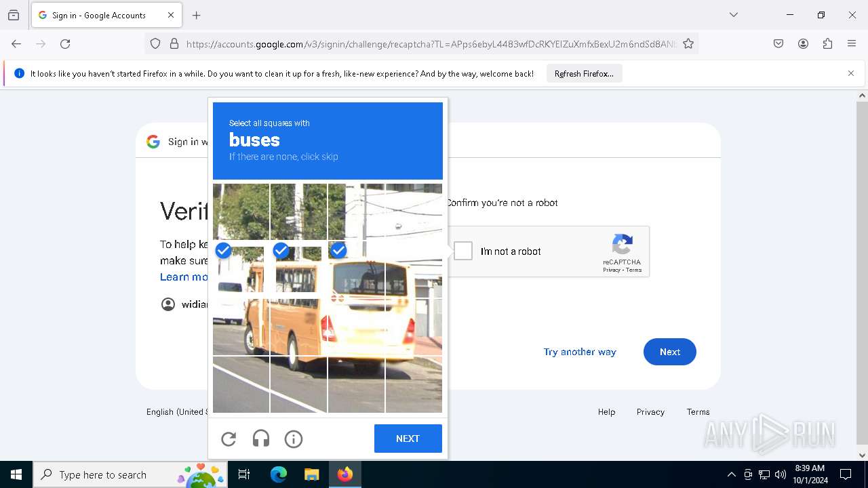Viewport: 868px width, 488px height.
Task: Open the Help footer link
Action: point(606,411)
